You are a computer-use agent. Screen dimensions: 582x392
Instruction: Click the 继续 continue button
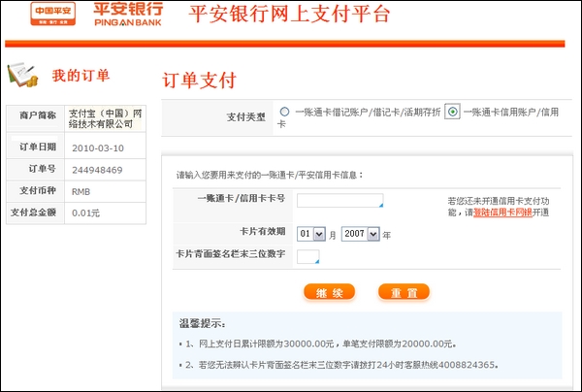coord(329,292)
